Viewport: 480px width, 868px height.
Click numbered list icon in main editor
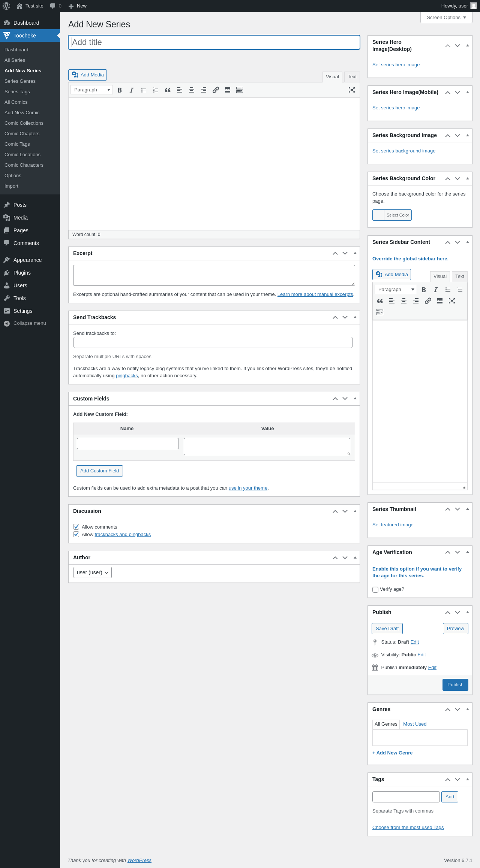pos(156,90)
